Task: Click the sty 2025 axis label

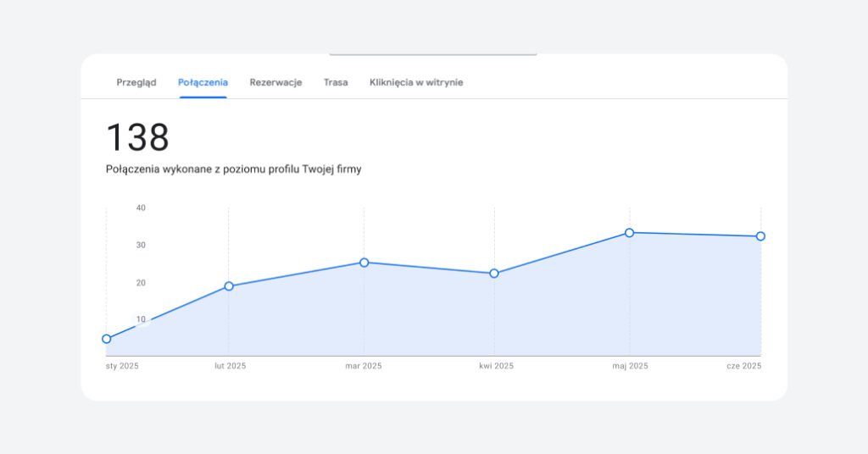Action: [x=122, y=366]
